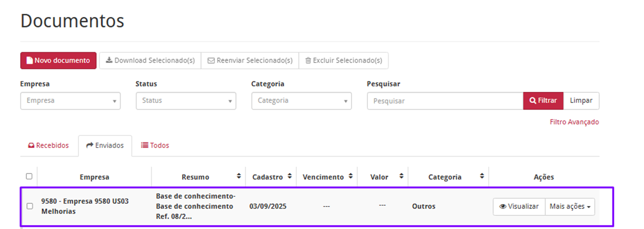Open the Empresa dropdown filter

(x=70, y=101)
